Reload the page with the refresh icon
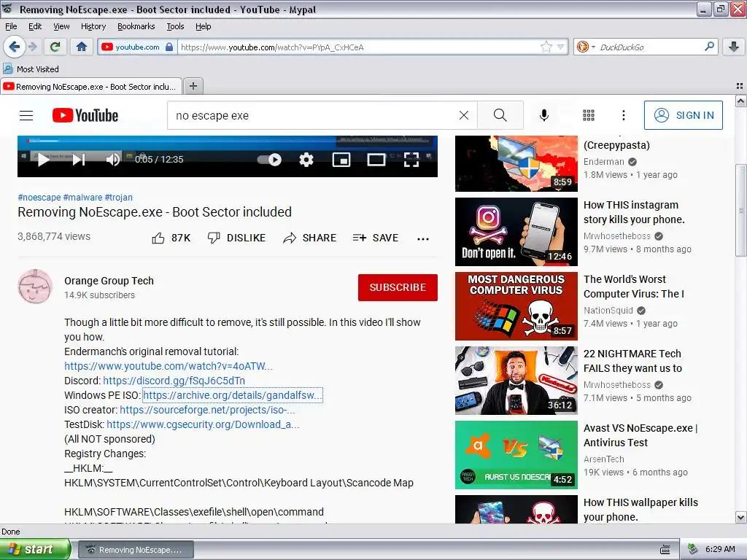The image size is (747, 560). click(x=55, y=47)
